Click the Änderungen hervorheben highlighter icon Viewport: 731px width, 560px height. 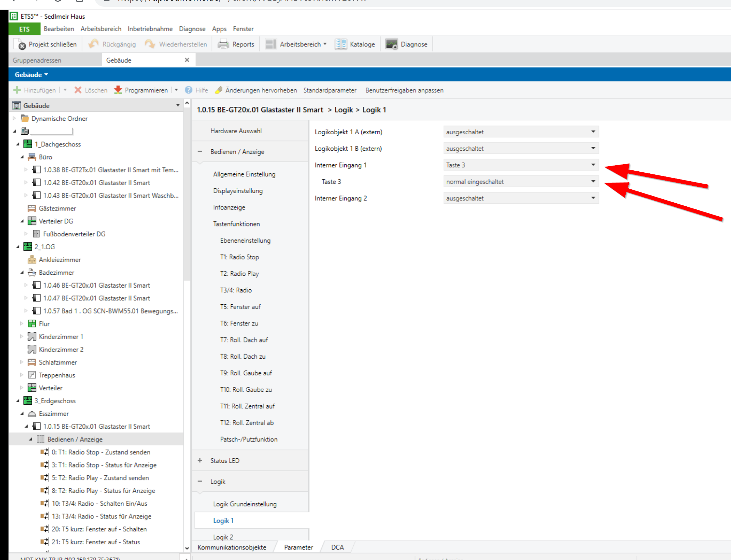[219, 90]
